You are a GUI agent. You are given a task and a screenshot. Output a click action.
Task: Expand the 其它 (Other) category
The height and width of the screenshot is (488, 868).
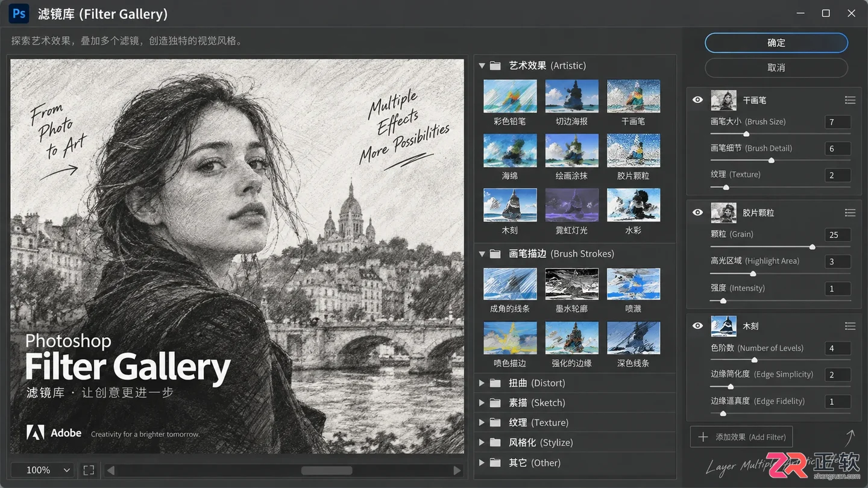(x=482, y=463)
